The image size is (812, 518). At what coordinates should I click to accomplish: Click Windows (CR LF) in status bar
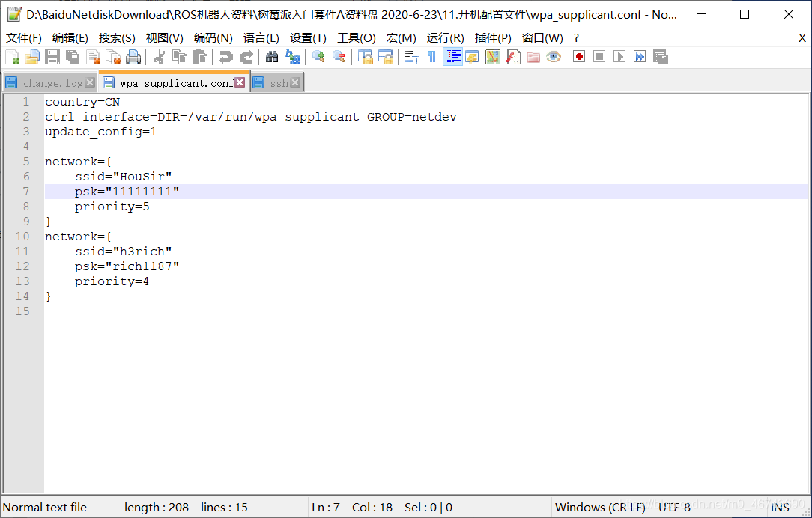(x=600, y=507)
